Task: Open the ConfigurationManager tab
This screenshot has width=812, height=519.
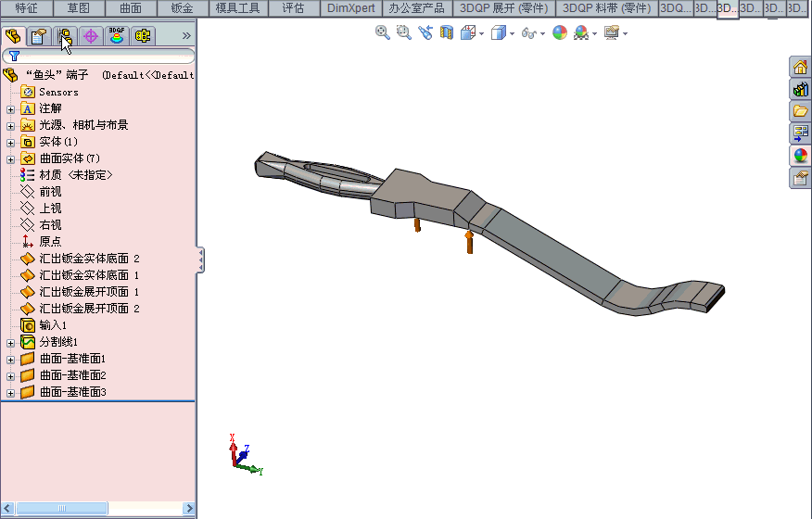Action: [x=65, y=36]
